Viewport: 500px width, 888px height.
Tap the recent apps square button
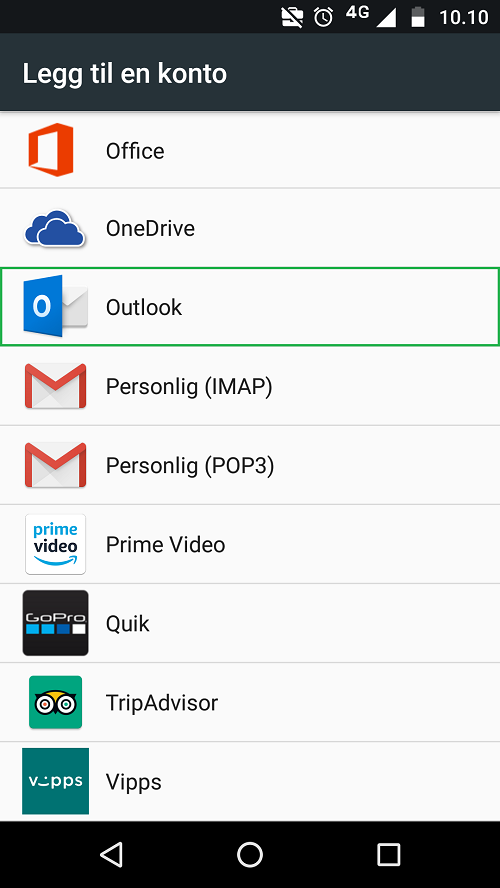click(388, 854)
